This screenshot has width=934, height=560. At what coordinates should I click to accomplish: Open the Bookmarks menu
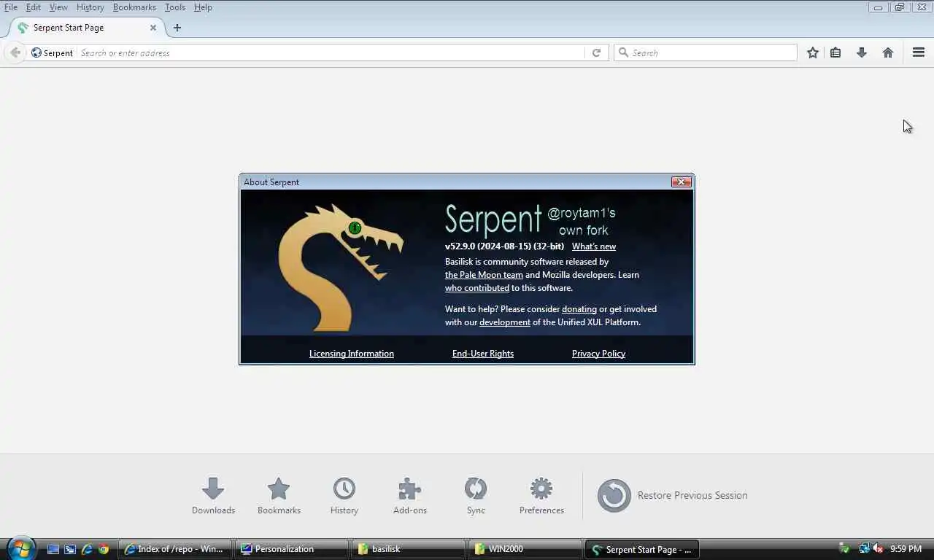pos(134,7)
